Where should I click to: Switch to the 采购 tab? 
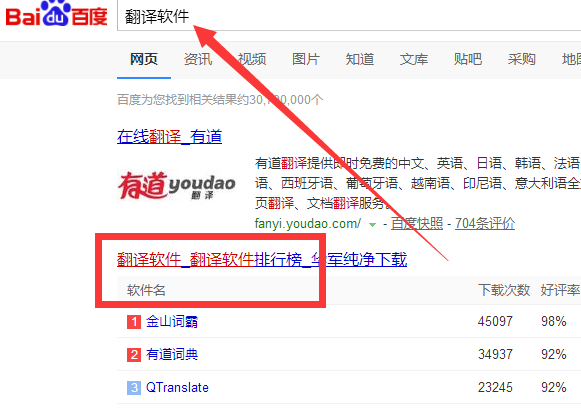[522, 59]
